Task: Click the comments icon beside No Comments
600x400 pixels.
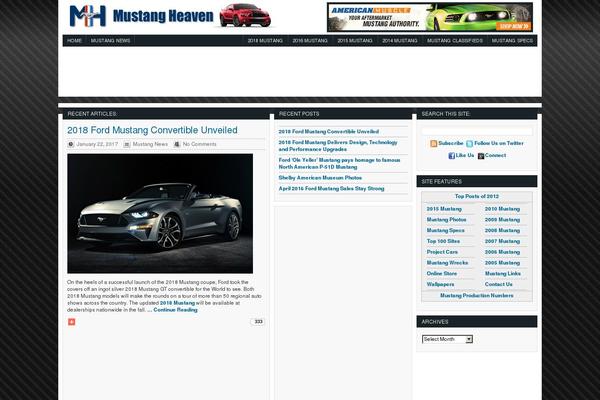Action: 177,144
